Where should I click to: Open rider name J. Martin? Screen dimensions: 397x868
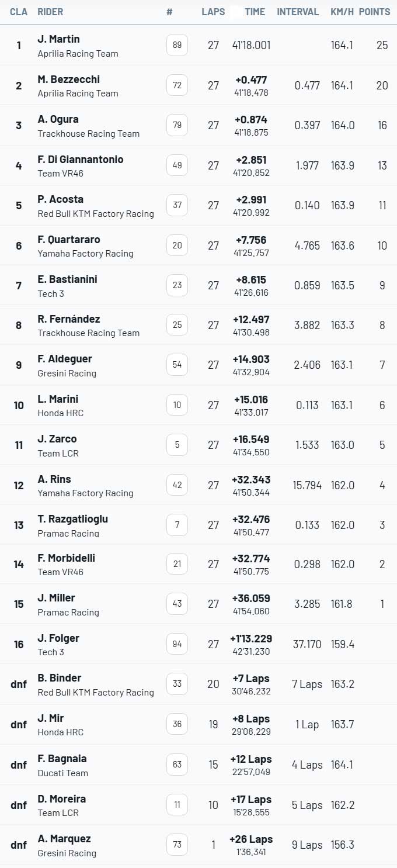coord(58,39)
